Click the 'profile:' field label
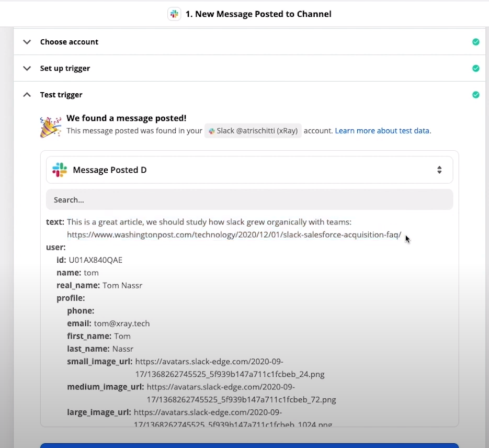Screen dimensions: 489x448 tap(71, 298)
